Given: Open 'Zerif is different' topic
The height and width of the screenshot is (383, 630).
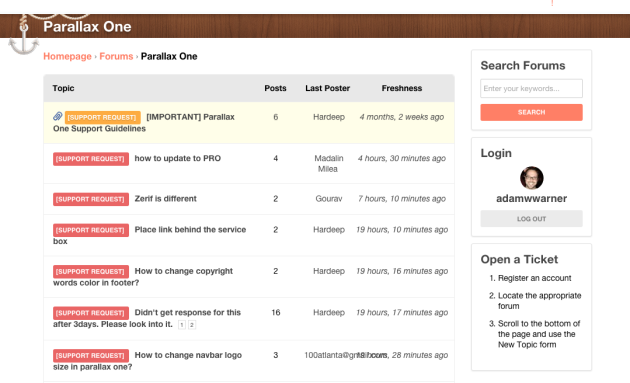Looking at the screenshot, I should point(166,199).
